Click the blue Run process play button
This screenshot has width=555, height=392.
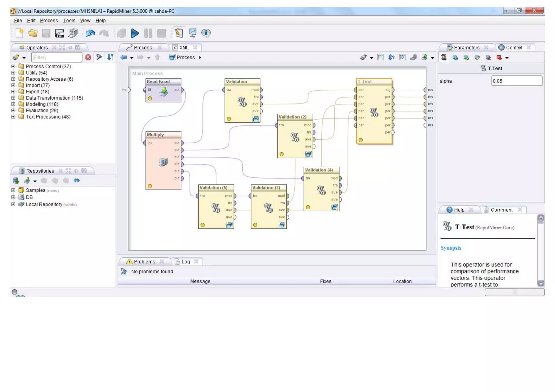[134, 33]
